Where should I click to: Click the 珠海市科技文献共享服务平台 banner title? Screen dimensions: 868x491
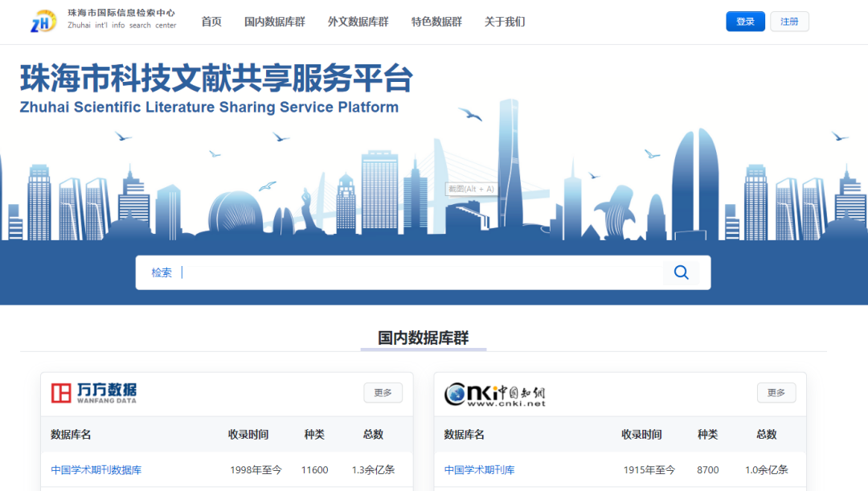coord(216,79)
